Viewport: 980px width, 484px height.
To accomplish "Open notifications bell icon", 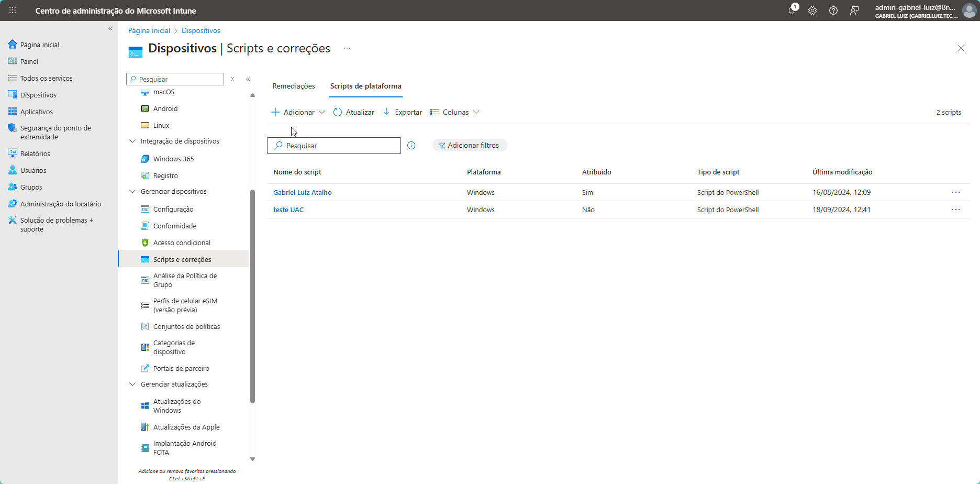I will (792, 10).
